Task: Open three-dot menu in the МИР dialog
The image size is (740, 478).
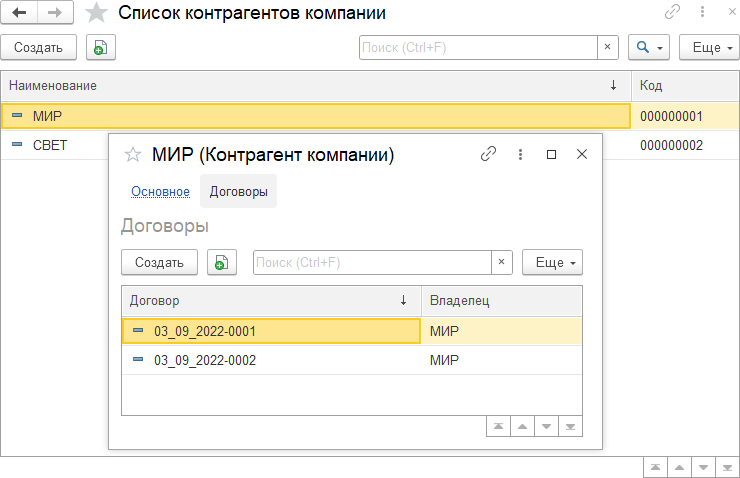Action: 520,154
